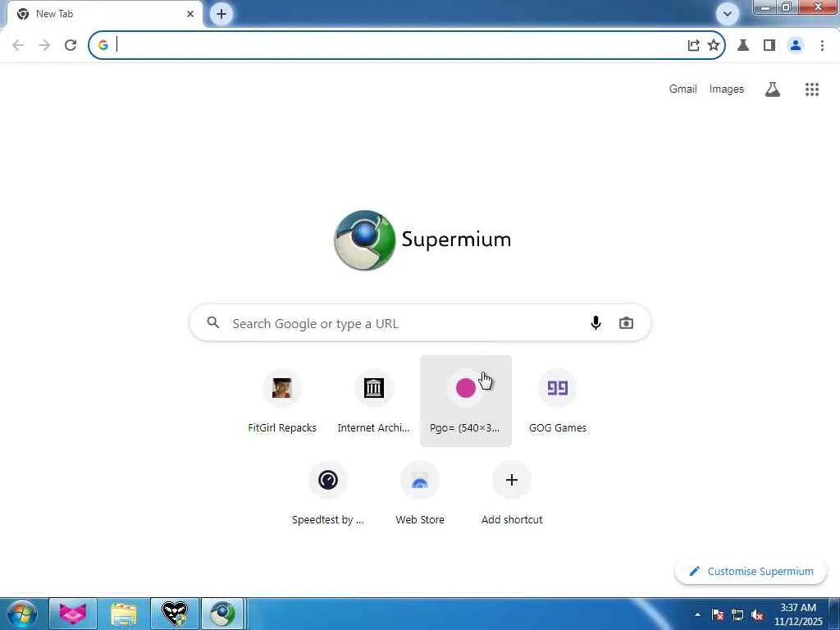Viewport: 840px width, 630px height.
Task: Show hidden tray icons arrow
Action: pyautogui.click(x=697, y=614)
